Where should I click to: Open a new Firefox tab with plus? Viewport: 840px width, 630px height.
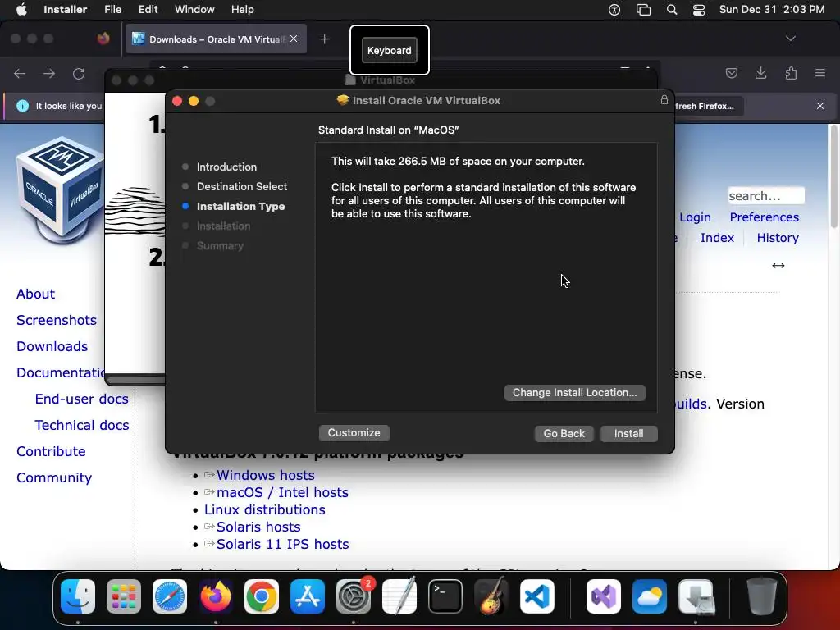(x=324, y=39)
